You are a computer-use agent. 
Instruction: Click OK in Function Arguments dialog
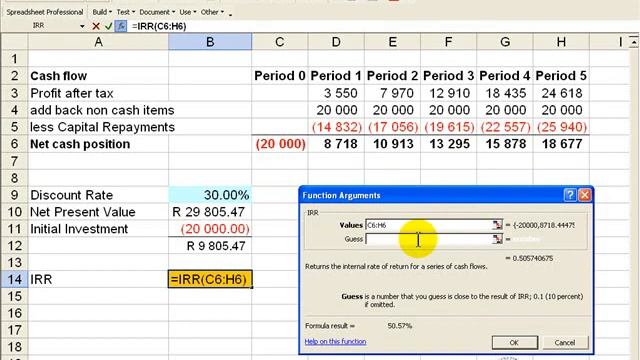(514, 342)
